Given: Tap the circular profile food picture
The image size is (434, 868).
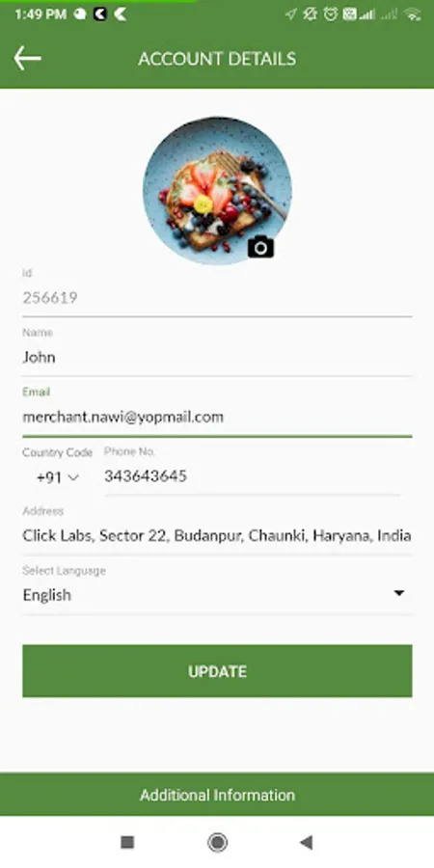Looking at the screenshot, I should click(217, 190).
